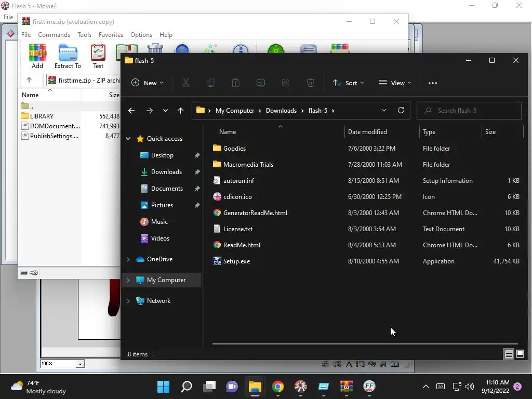Open Windows Start menu
This screenshot has height=399, width=532.
(163, 387)
